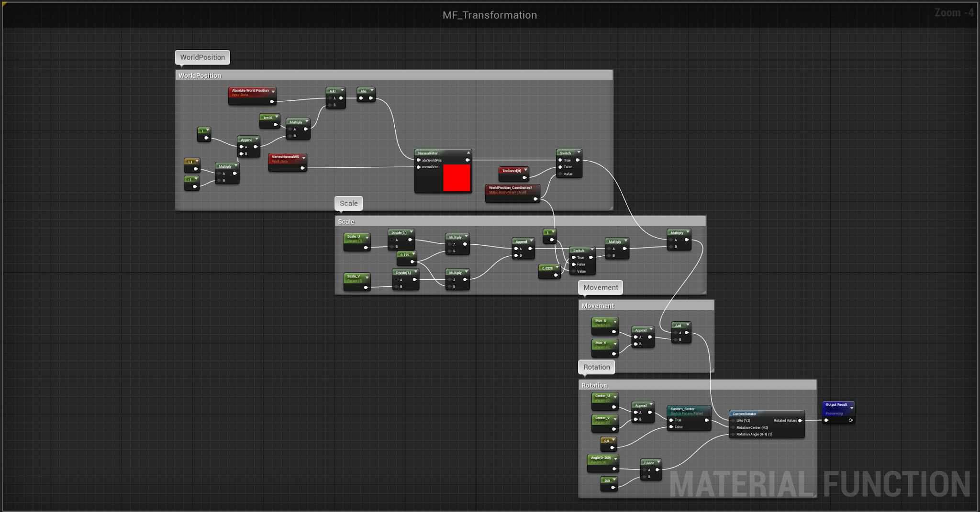The height and width of the screenshot is (512, 980).
Task: Click the Rotation comment bubble
Action: 597,367
